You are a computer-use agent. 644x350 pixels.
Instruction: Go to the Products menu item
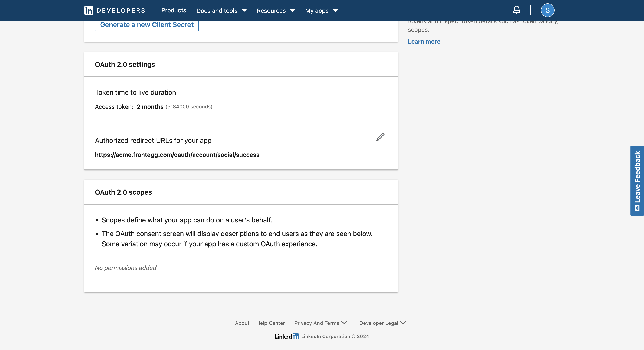[174, 10]
